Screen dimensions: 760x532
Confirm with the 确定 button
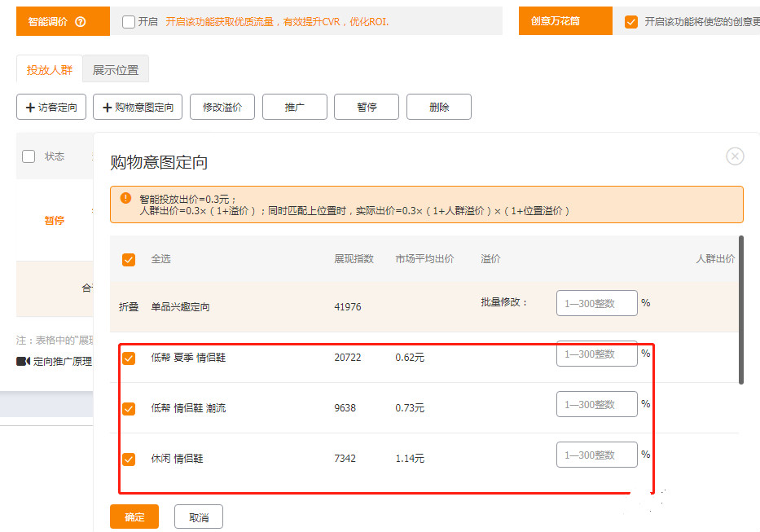pos(134,517)
